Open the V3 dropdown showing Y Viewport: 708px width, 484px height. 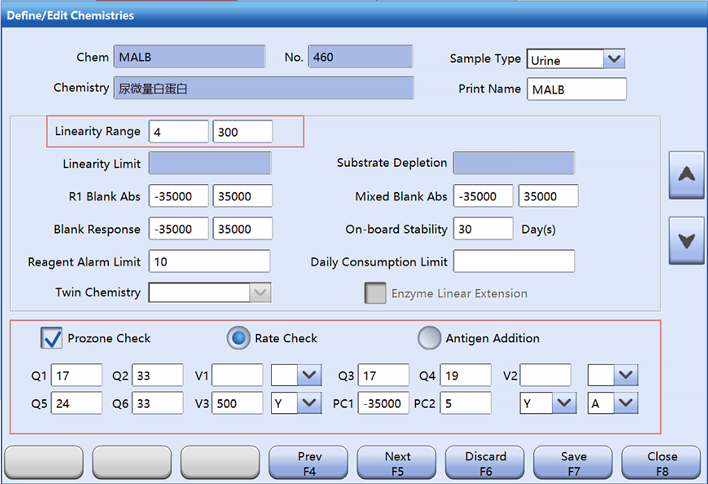click(309, 403)
